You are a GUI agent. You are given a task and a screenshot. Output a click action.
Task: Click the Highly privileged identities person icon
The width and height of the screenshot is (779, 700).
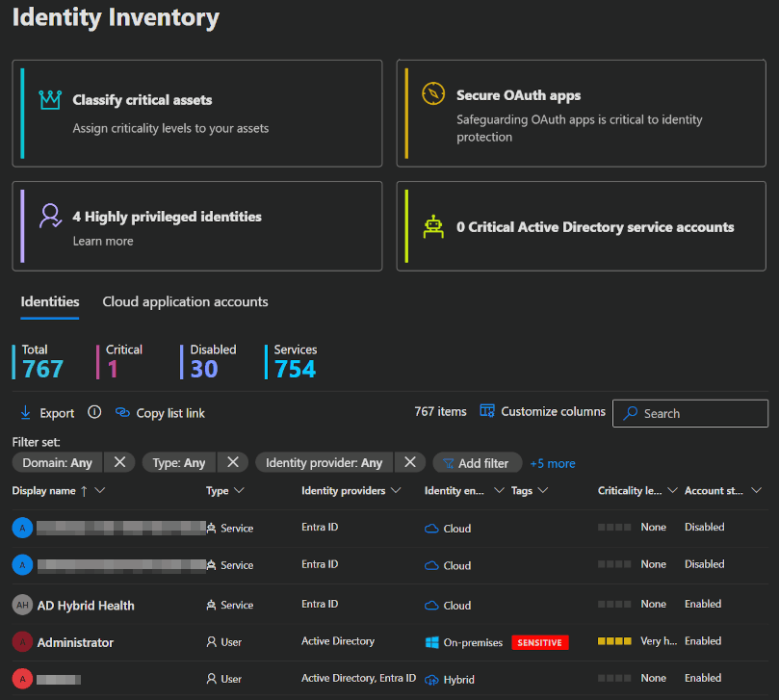click(x=50, y=217)
